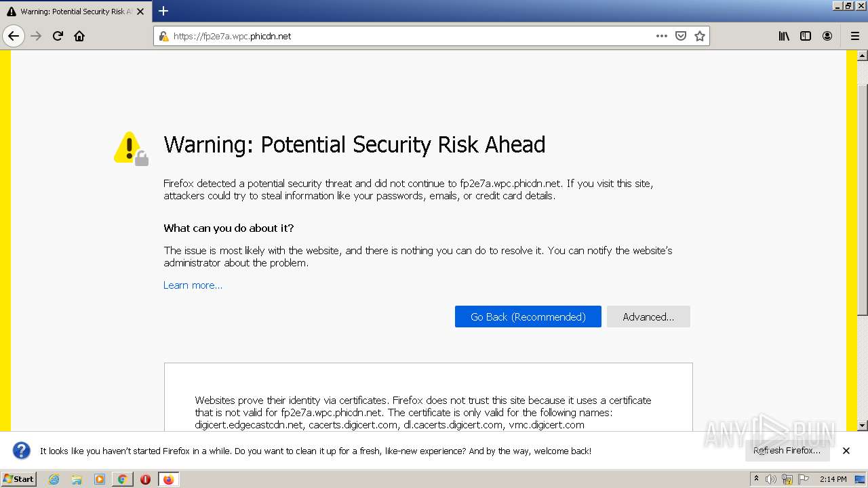The height and width of the screenshot is (488, 868).
Task: Reload the current page
Action: tap(58, 36)
